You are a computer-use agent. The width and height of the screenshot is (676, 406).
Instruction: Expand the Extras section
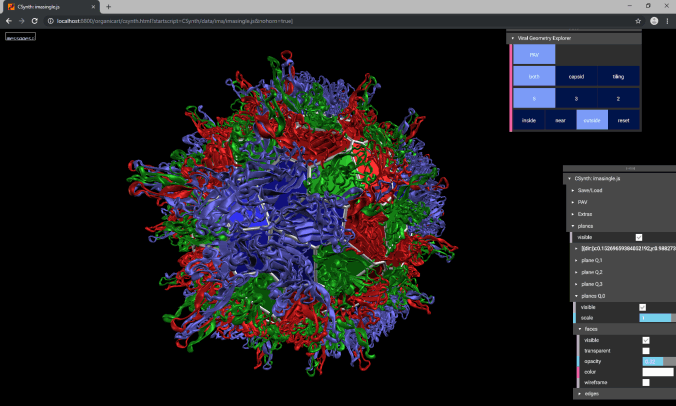pos(585,213)
